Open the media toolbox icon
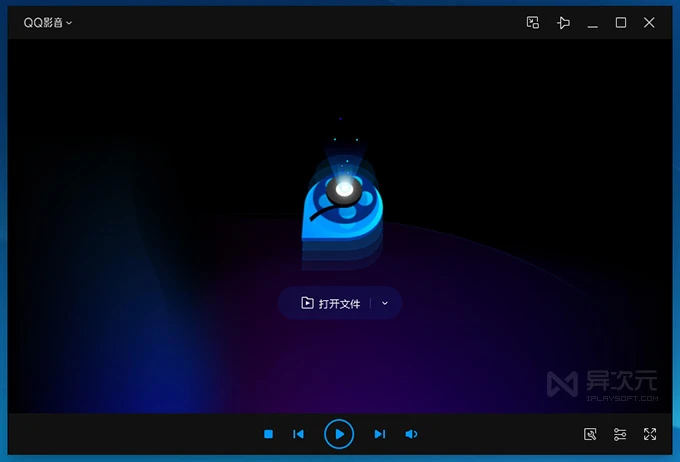Image resolution: width=680 pixels, height=462 pixels. [x=590, y=434]
